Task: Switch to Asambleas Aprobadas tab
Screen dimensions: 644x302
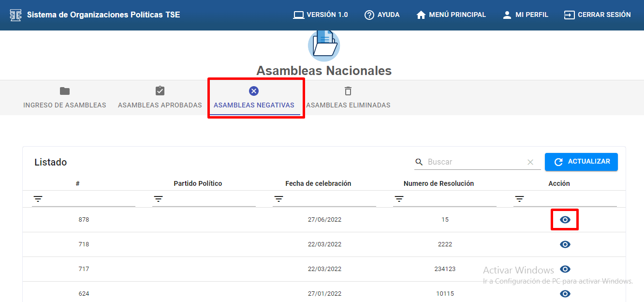Action: 160,98
